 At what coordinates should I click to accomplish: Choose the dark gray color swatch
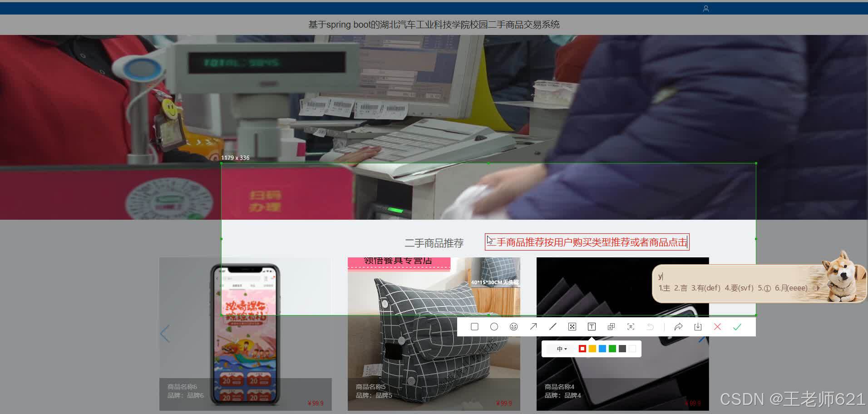click(x=622, y=349)
